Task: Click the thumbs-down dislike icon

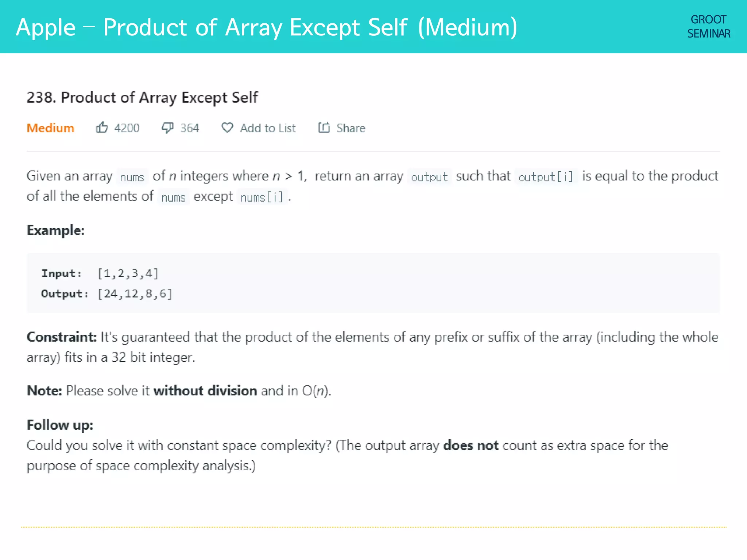Action: coord(167,128)
